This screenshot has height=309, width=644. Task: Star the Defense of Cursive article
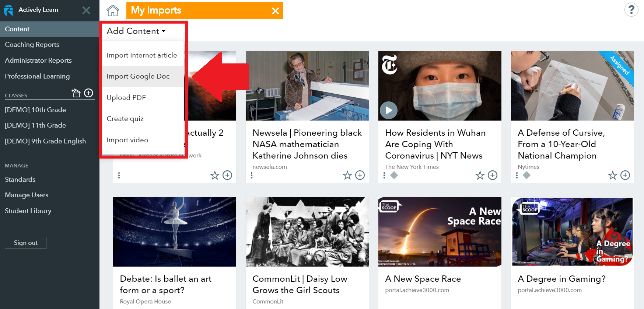click(x=613, y=175)
